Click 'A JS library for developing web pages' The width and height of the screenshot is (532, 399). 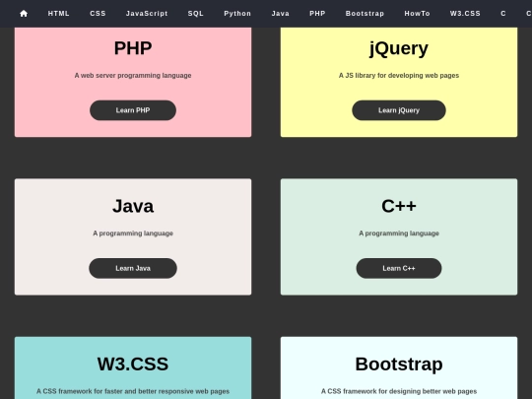pos(399,75)
